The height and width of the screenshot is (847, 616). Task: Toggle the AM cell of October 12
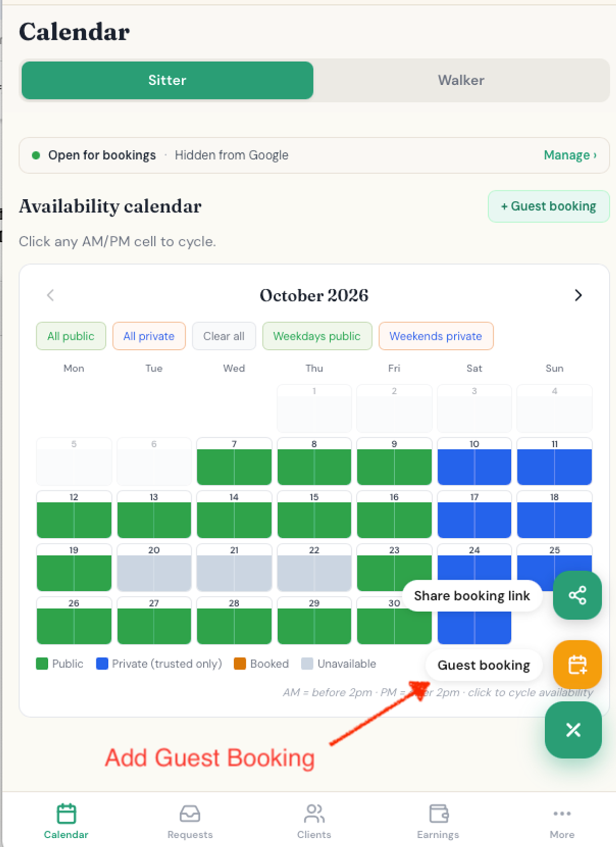(55, 520)
